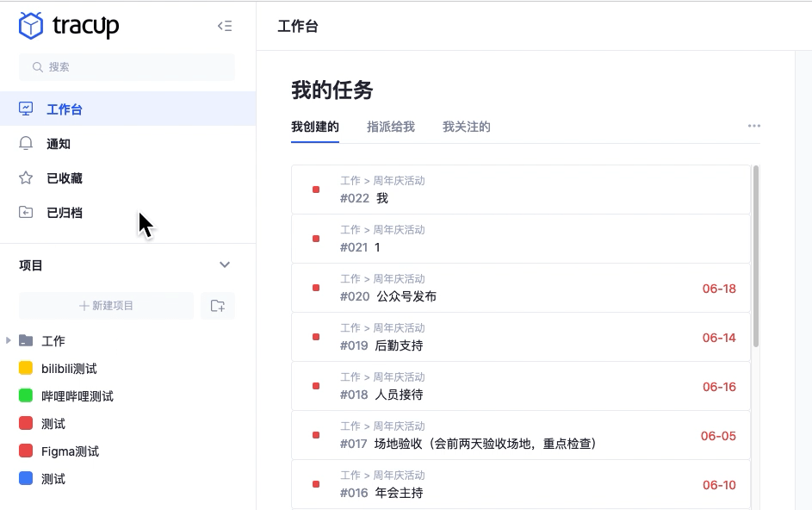
Task: Switch to the 指派给我 tab
Action: point(390,126)
